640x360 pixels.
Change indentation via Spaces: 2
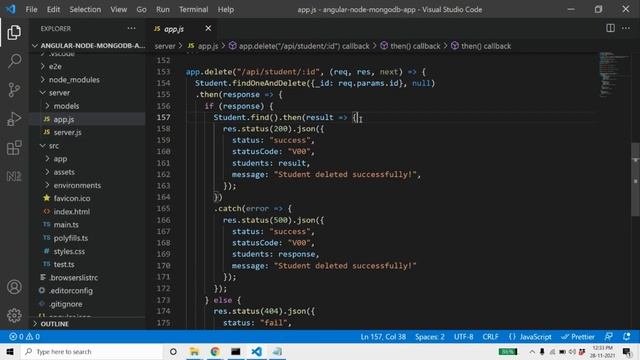click(x=430, y=337)
